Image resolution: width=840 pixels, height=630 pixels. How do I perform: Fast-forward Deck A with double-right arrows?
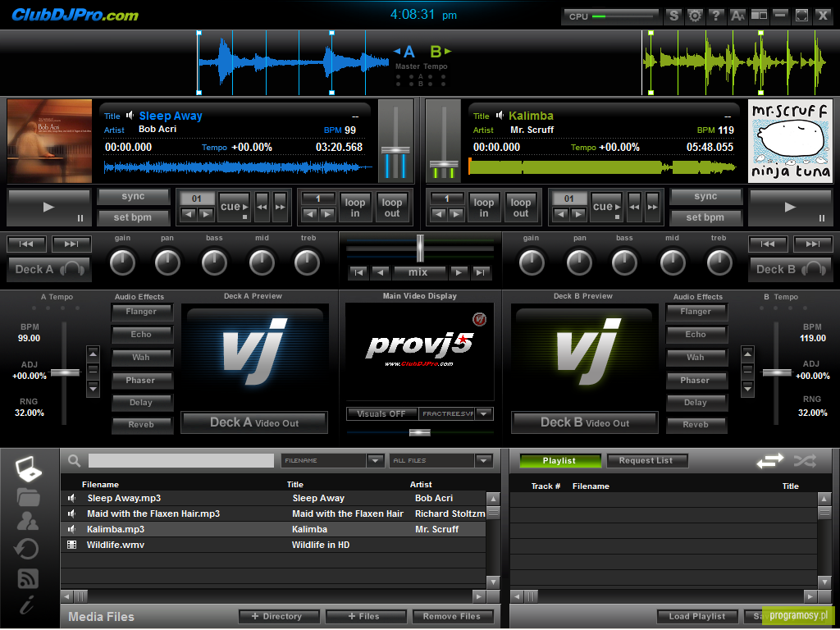tap(281, 207)
